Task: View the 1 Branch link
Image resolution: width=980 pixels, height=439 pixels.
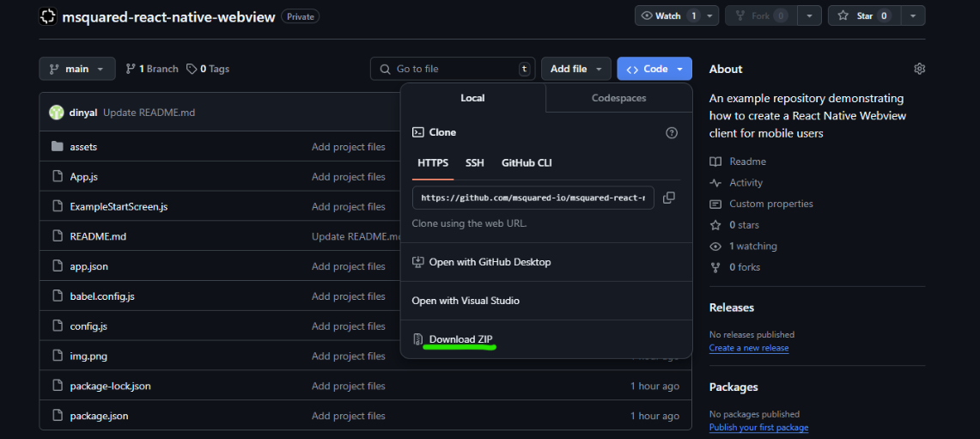Action: tap(152, 69)
